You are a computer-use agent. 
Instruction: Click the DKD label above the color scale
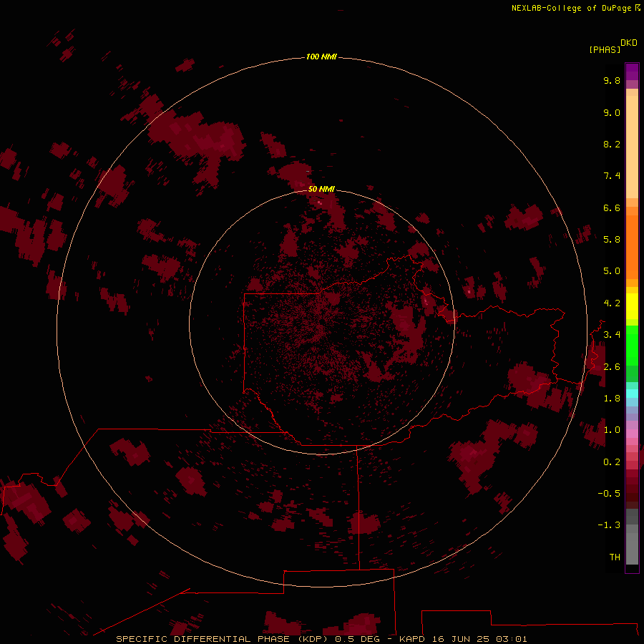(629, 42)
